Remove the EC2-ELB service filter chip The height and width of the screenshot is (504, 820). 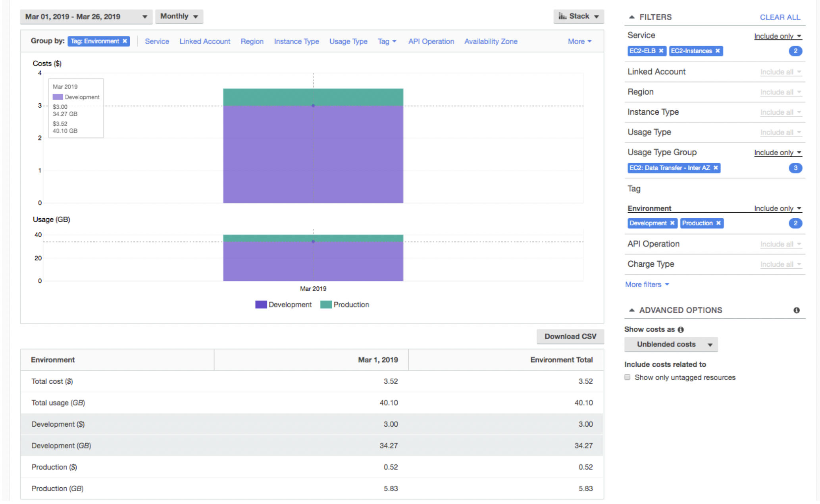[x=661, y=51]
